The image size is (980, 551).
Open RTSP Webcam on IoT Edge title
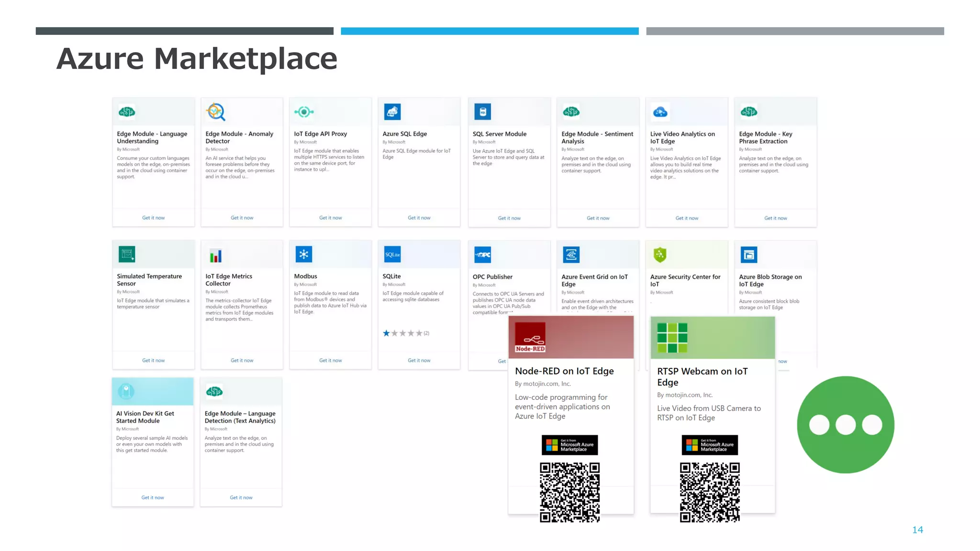pos(702,377)
